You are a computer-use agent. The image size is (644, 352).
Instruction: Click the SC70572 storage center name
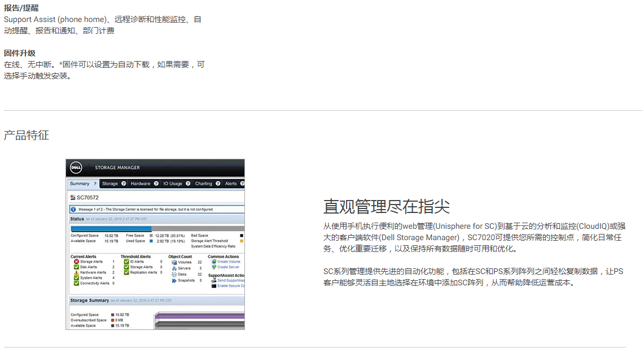tap(87, 197)
